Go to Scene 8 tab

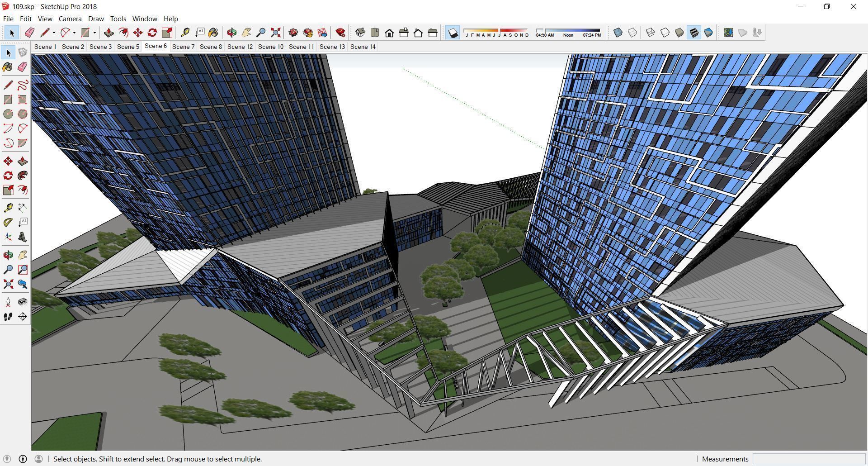click(211, 47)
